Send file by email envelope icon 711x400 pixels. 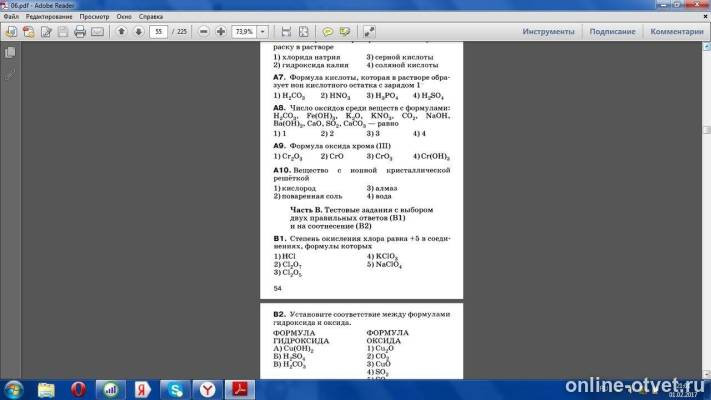pos(97,32)
